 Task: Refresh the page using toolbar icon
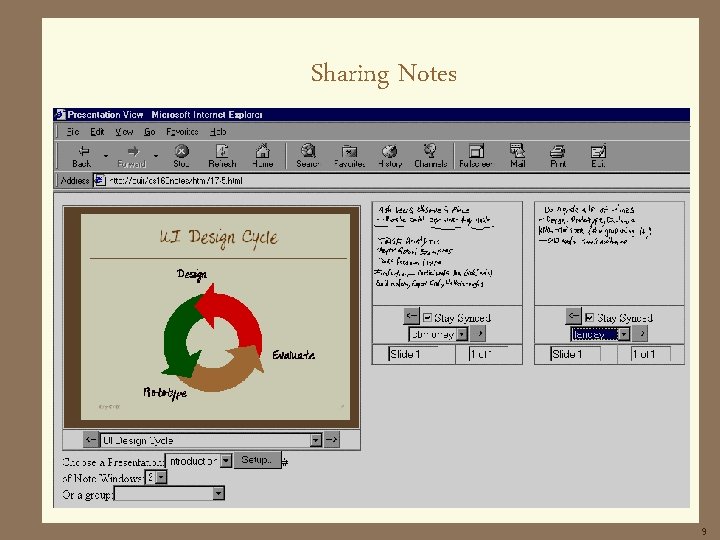tap(222, 156)
